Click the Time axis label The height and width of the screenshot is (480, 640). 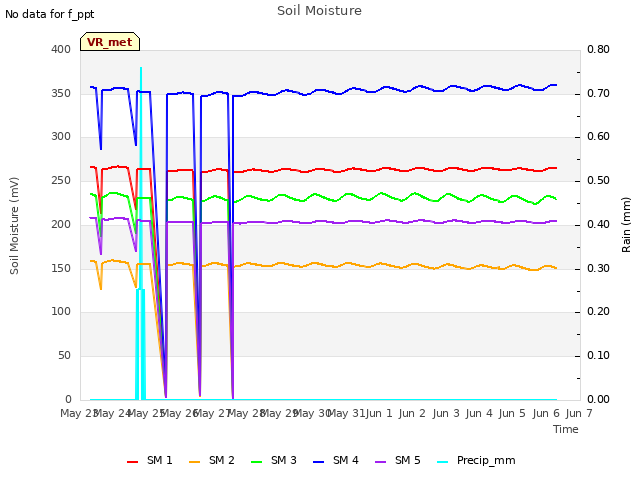(x=566, y=429)
